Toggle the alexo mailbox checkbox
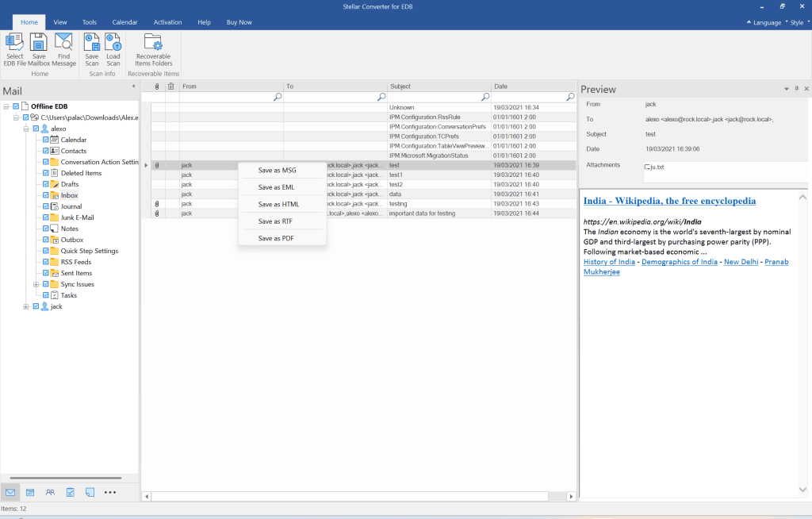 coord(36,129)
